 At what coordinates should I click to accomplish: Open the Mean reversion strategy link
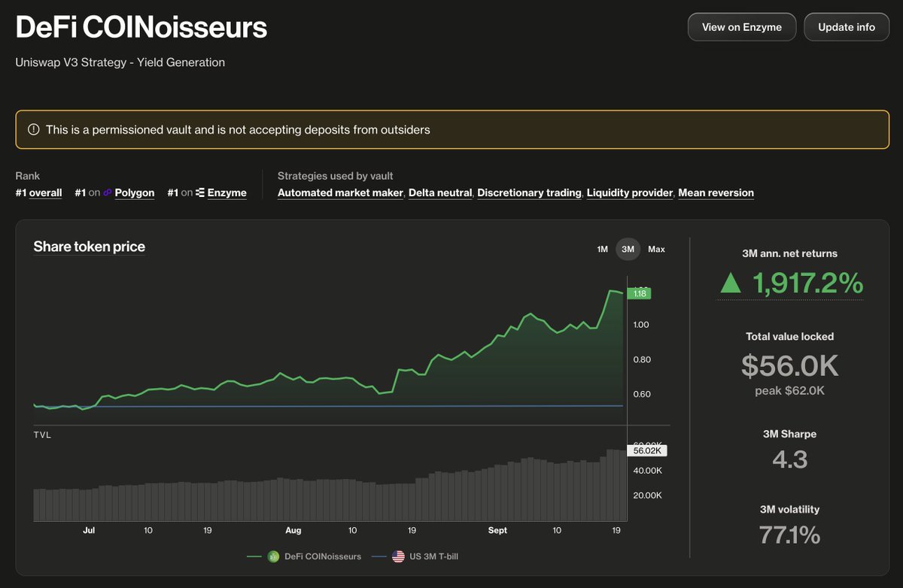tap(716, 192)
